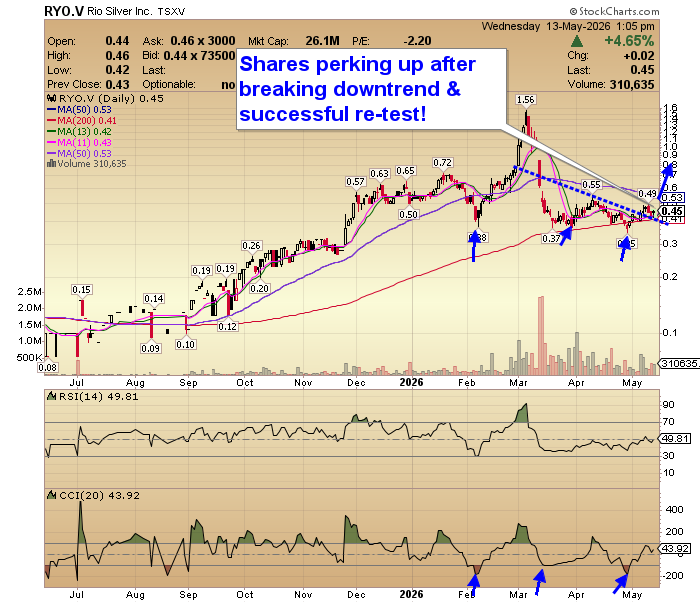Click the Bid quote 0.44 x 73500
This screenshot has height=603, width=700.
[x=199, y=56]
